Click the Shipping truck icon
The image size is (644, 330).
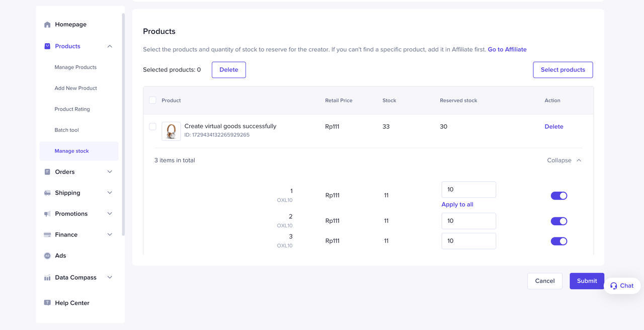pos(47,193)
